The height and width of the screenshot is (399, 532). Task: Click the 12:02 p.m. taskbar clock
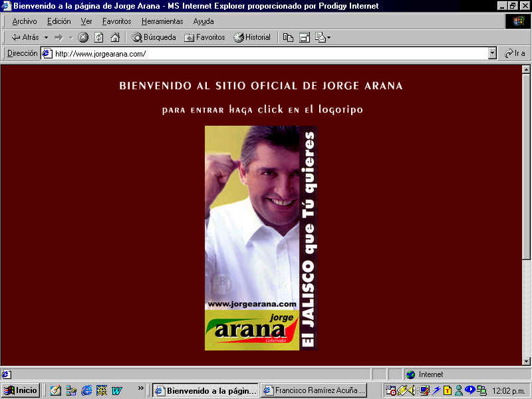click(x=509, y=391)
